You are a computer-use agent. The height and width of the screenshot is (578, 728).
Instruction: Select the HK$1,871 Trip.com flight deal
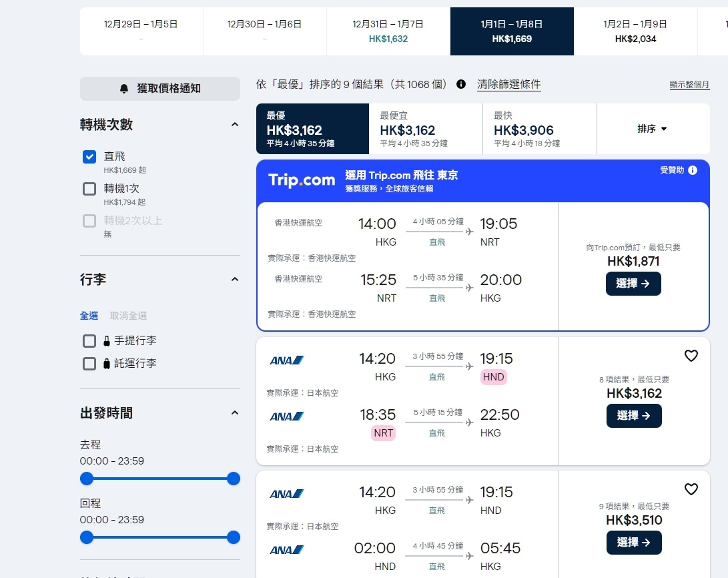pyautogui.click(x=633, y=284)
